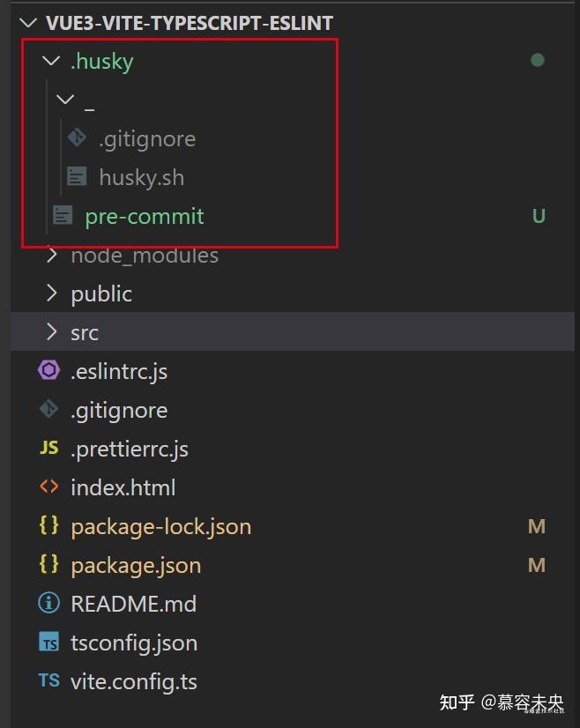Collapse the .husky folder
Screen dimensions: 580x728
coord(50,61)
